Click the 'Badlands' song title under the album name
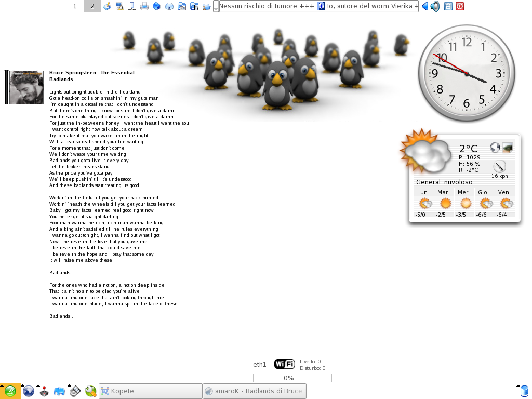Image resolution: width=532 pixels, height=399 pixels. click(x=61, y=79)
